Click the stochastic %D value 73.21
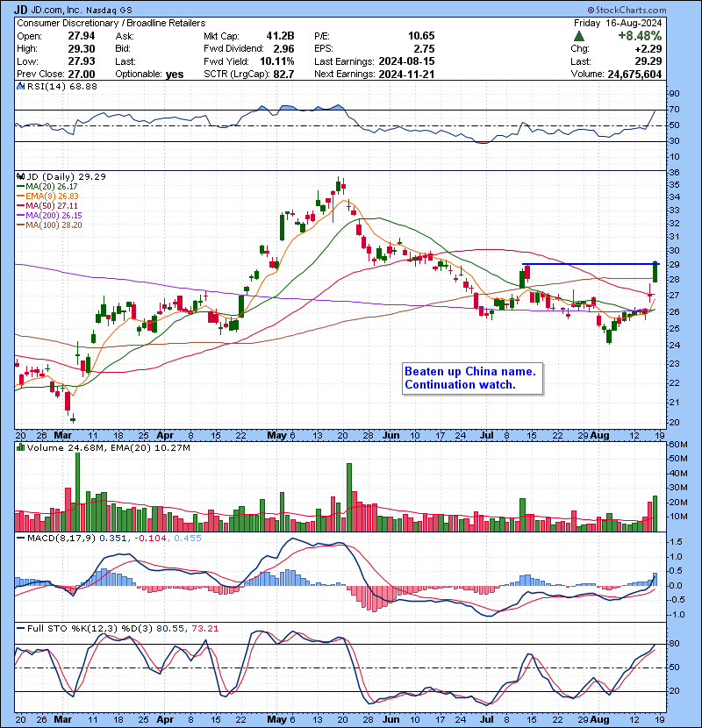 tap(204, 628)
